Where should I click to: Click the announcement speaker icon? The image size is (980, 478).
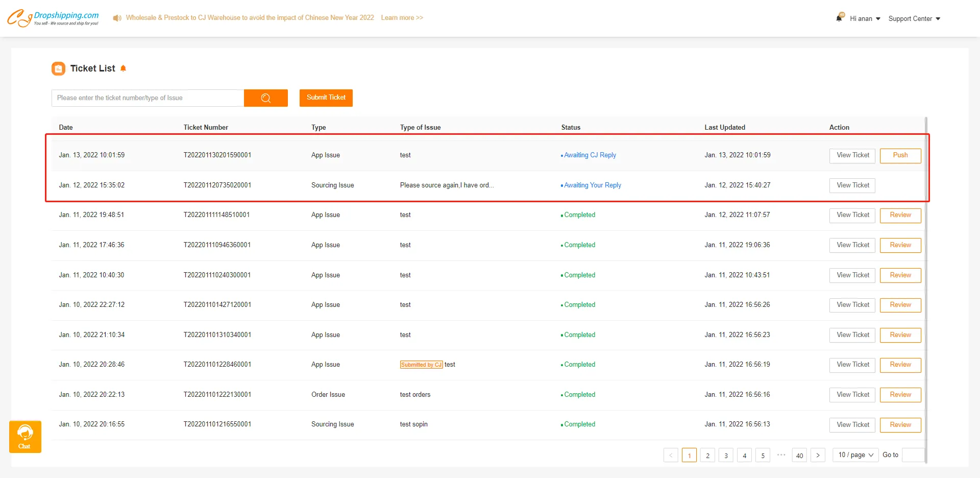click(x=117, y=18)
